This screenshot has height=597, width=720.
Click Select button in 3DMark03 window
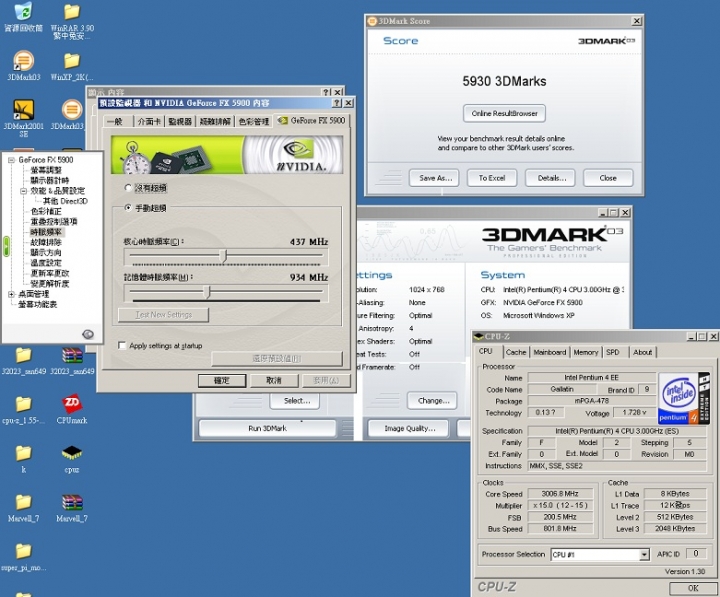pos(297,400)
